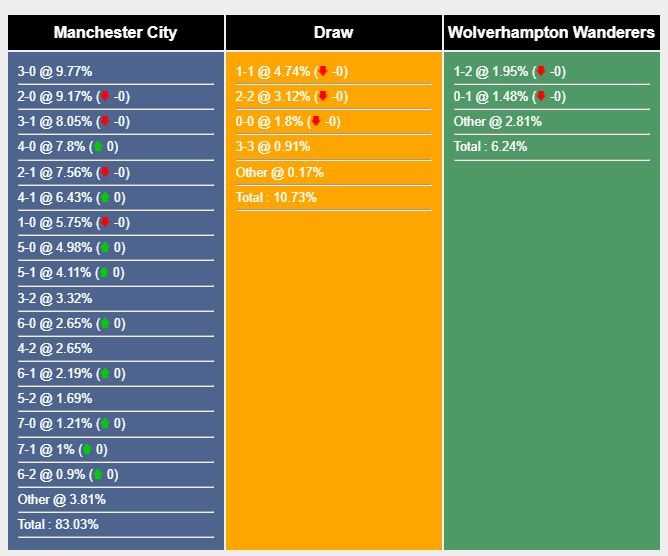The width and height of the screenshot is (668, 556).
Task: Select the Manchester City column header
Action: click(115, 32)
